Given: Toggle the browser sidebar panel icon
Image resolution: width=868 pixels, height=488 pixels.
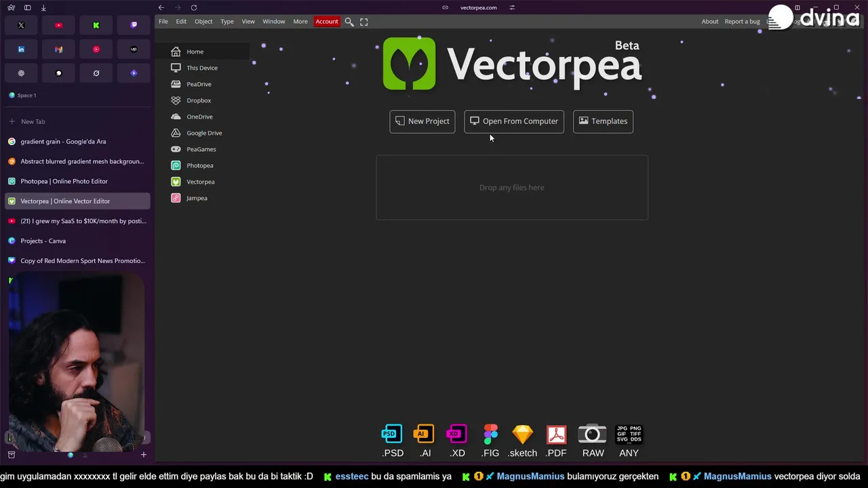Looking at the screenshot, I should (x=27, y=7).
